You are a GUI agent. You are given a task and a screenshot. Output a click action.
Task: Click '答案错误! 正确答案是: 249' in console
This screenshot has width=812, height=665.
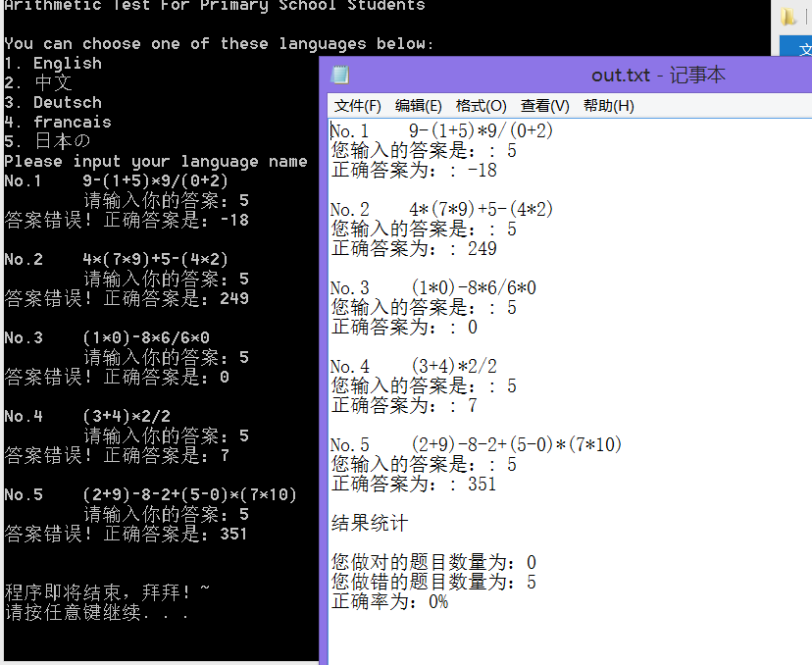click(127, 298)
